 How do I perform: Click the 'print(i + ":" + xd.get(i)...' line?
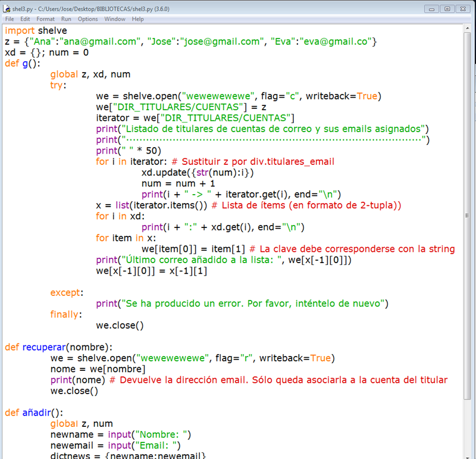[x=223, y=227]
